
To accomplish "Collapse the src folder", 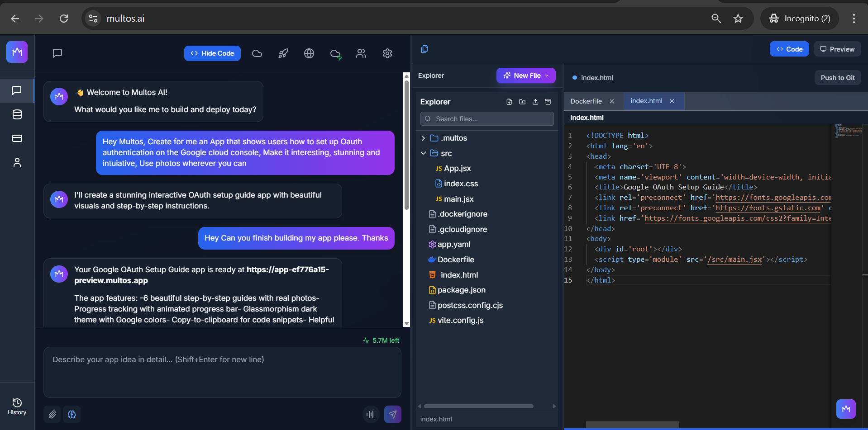I will point(423,153).
